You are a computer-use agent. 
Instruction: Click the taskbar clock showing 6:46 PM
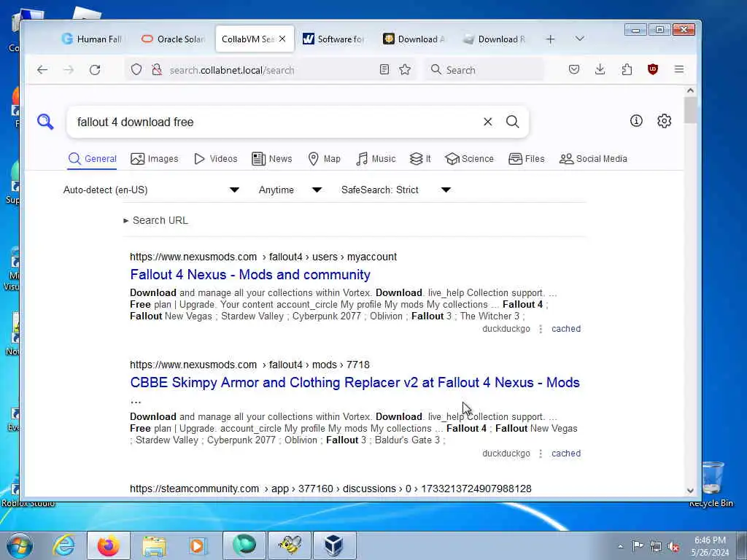(x=710, y=545)
